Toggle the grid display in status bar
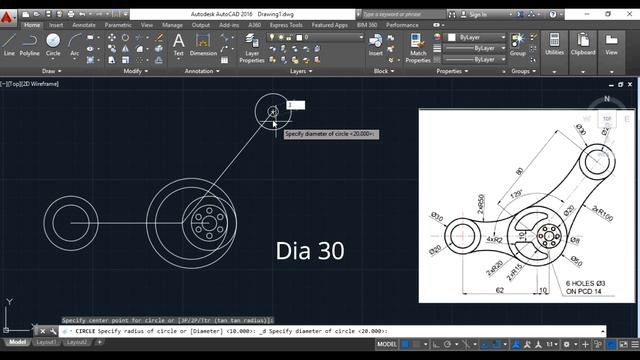 pyautogui.click(x=405, y=344)
